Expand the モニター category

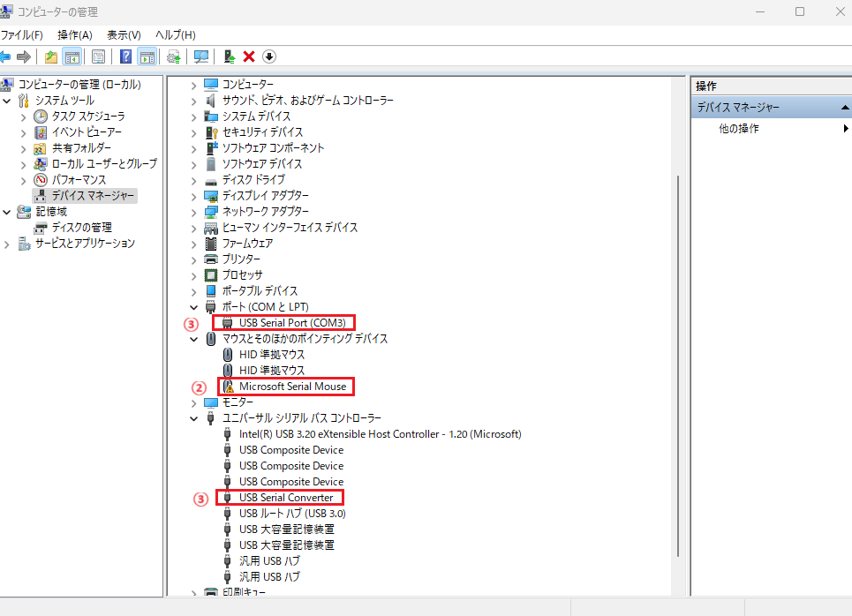[x=194, y=403]
